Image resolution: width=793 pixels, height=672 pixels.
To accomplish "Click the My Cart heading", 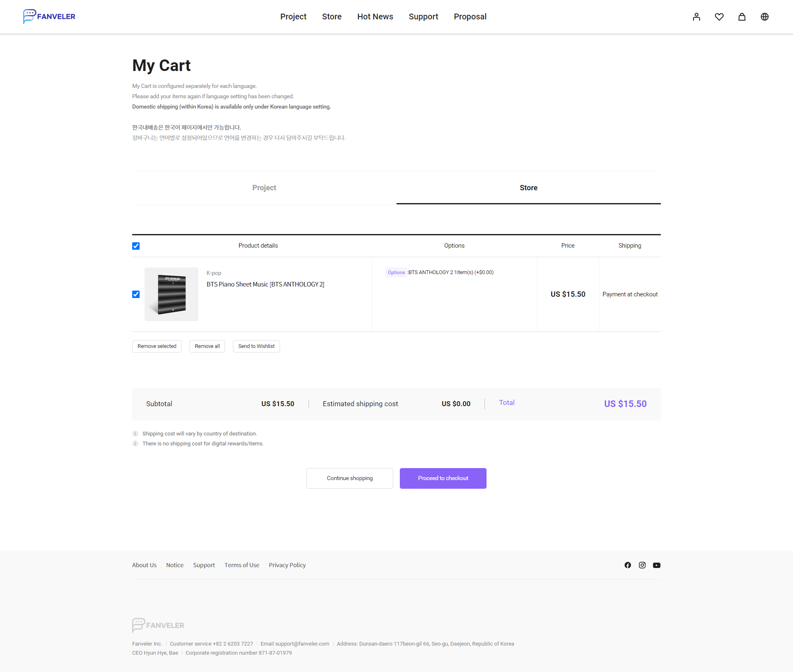I will click(161, 66).
